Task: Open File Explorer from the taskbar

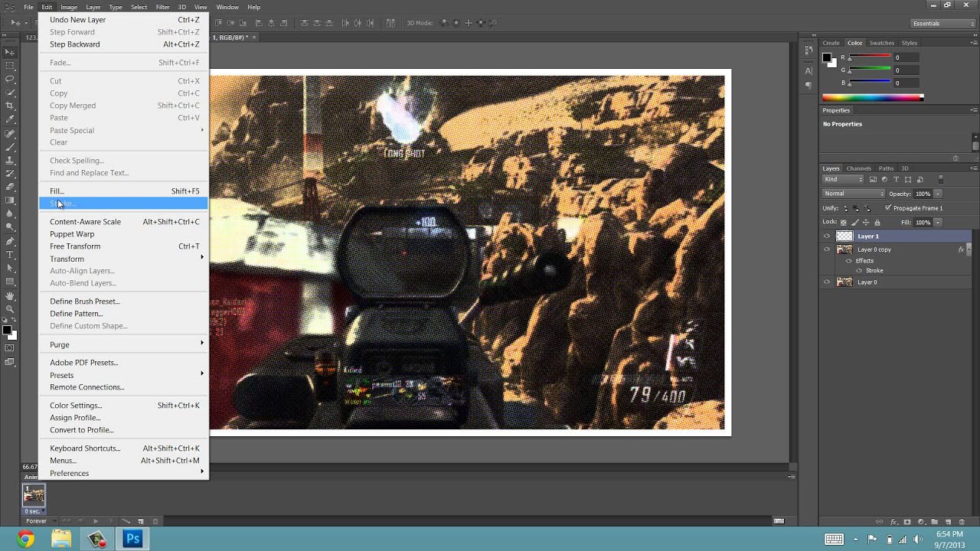Action: coord(61,539)
